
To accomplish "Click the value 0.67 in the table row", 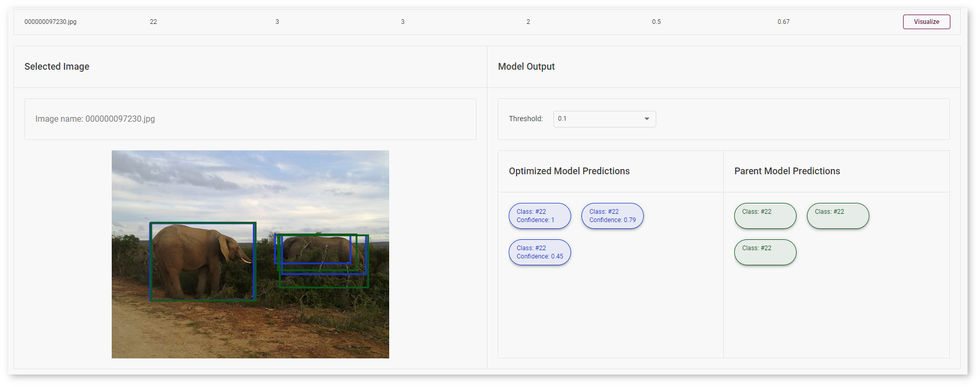I will (x=783, y=22).
